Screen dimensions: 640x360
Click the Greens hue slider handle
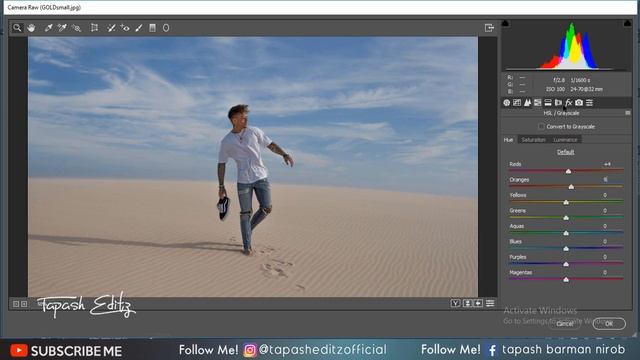click(566, 218)
